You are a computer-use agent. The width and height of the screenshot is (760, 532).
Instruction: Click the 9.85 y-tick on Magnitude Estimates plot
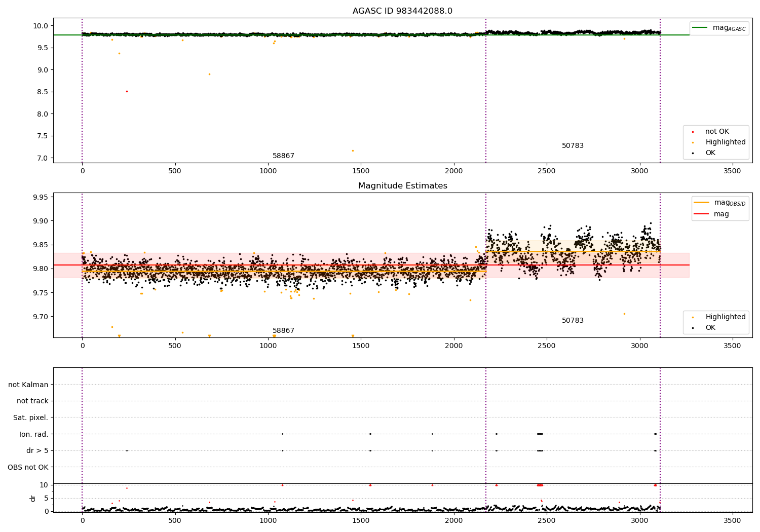tap(42, 245)
